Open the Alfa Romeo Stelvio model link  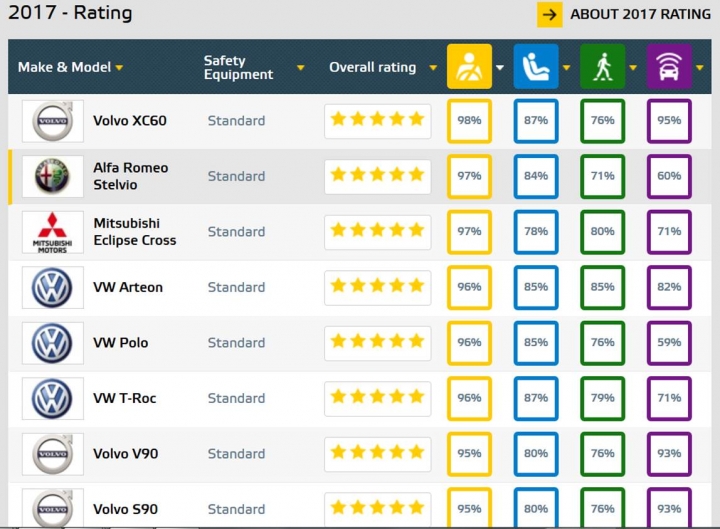[131, 176]
